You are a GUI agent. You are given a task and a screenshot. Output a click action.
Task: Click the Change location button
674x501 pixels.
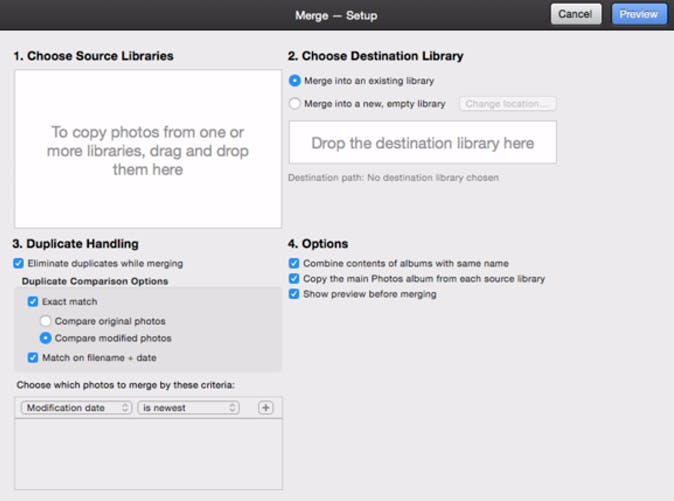[x=507, y=104]
